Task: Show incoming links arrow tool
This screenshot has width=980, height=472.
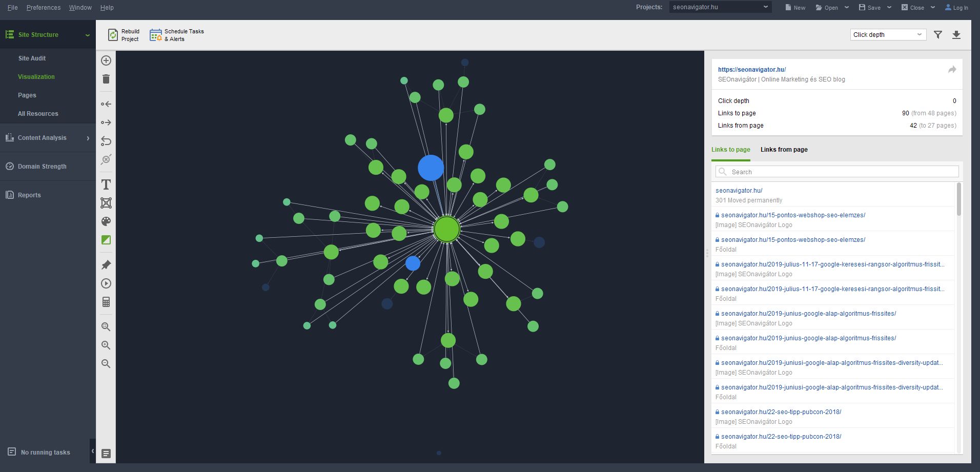Action: tap(106, 104)
